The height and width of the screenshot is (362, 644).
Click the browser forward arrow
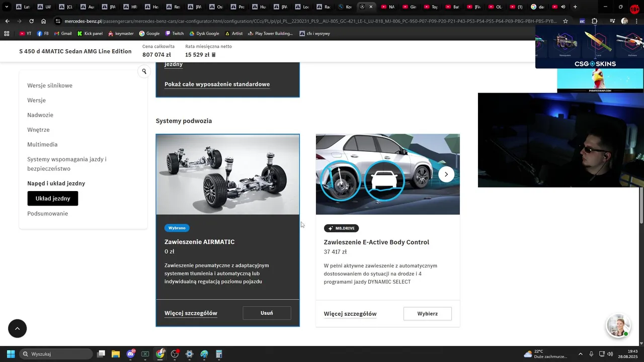19,21
